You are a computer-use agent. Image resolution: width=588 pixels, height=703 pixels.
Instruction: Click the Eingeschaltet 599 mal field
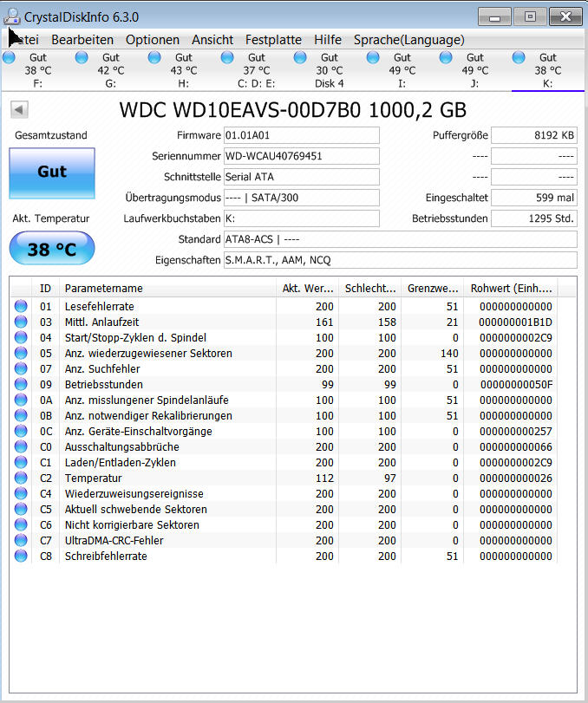click(x=533, y=198)
